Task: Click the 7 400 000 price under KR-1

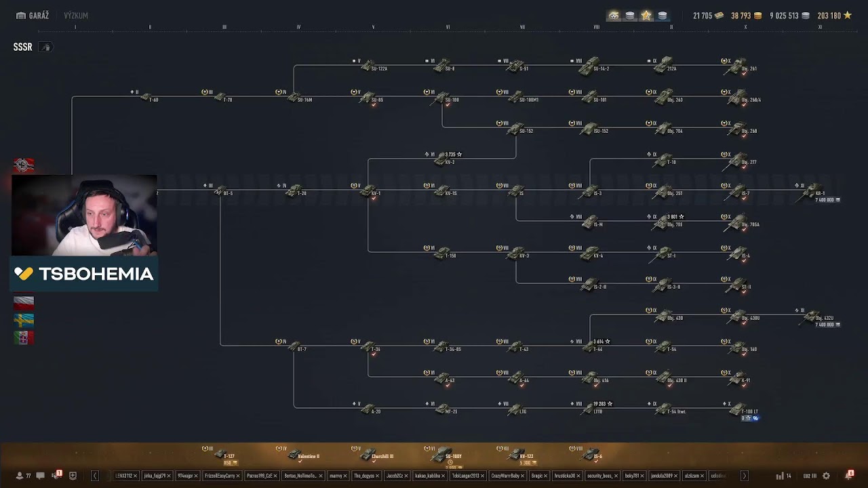Action: coord(827,200)
